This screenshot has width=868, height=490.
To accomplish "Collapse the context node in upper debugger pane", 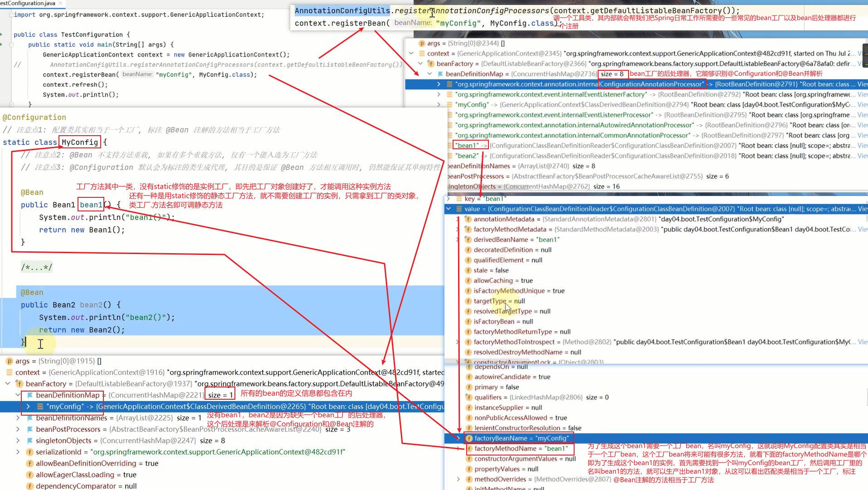I will point(411,54).
